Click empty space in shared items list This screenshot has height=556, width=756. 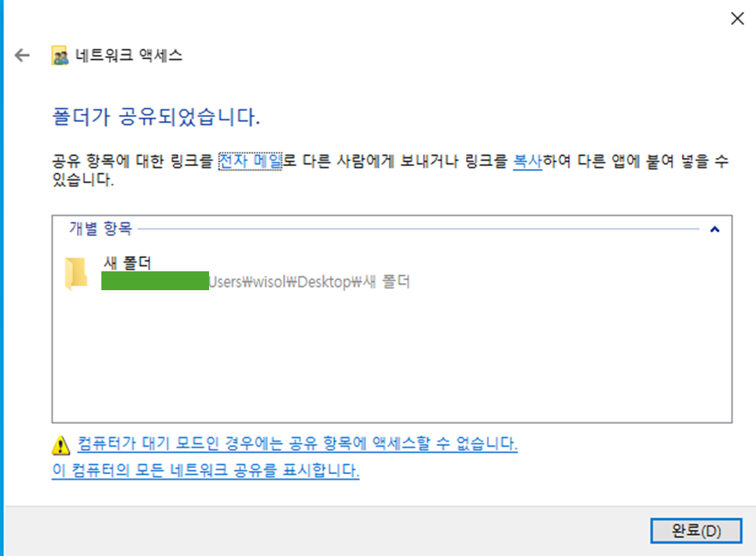[x=391, y=357]
